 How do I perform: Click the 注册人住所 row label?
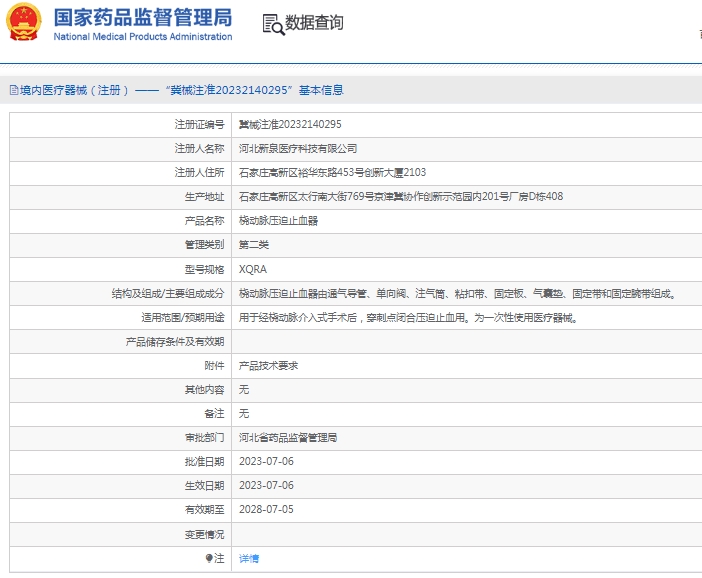(200, 172)
